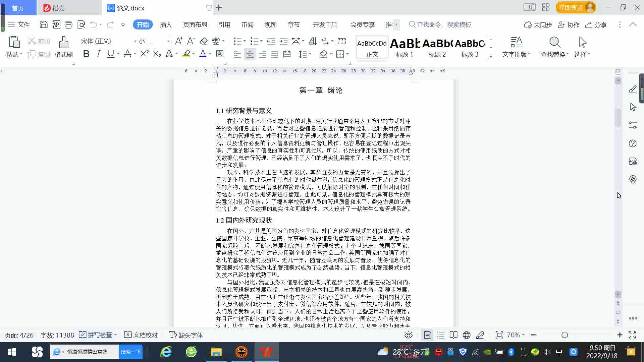Switch to the 插入 ribbon tab

coord(166,25)
